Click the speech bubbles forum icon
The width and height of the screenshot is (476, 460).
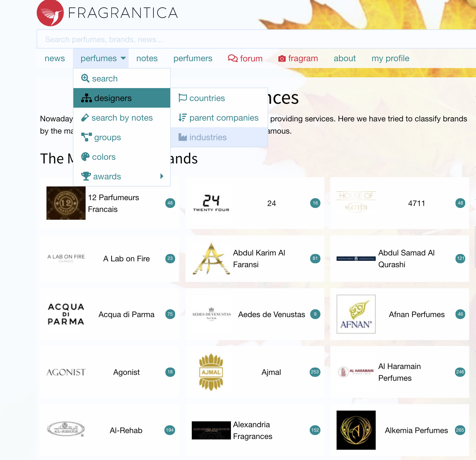(233, 58)
